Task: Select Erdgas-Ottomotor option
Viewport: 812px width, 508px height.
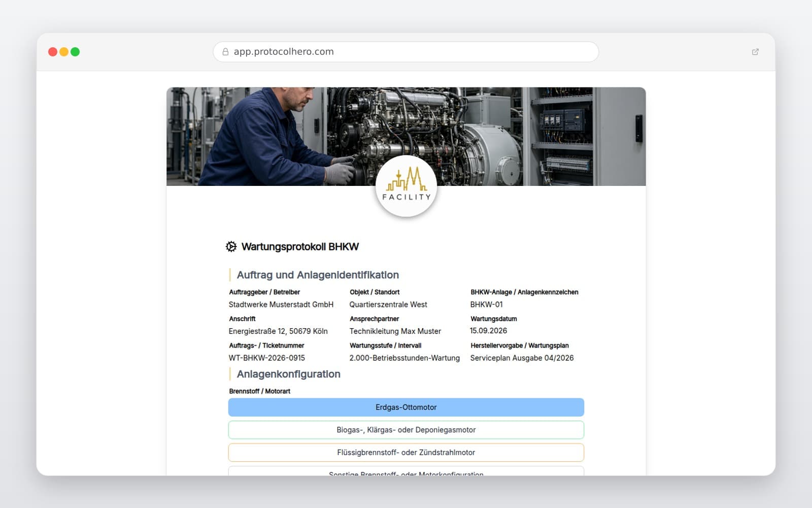Action: click(x=406, y=407)
